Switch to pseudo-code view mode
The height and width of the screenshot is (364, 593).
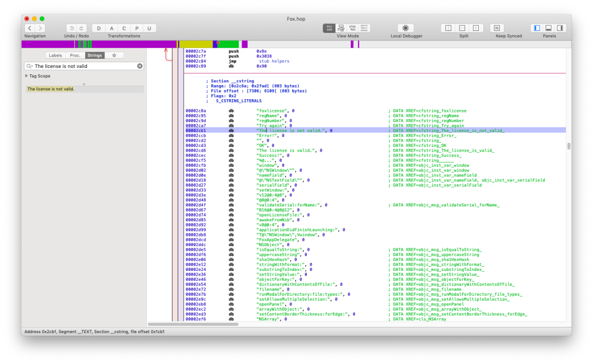point(352,29)
